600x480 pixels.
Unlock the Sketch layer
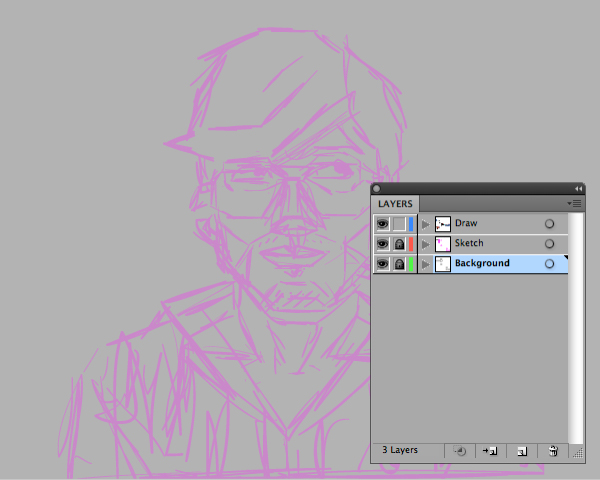(x=398, y=244)
